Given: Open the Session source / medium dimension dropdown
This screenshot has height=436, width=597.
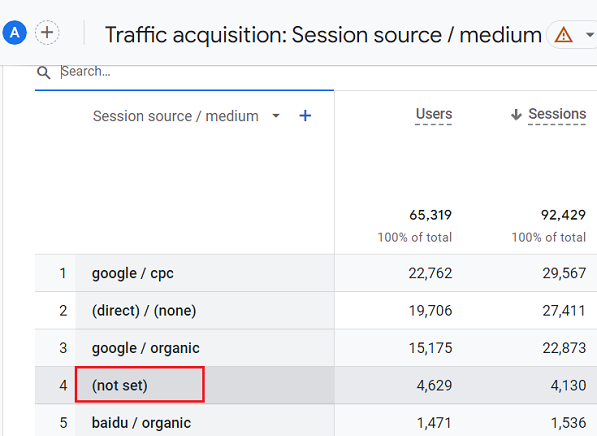Looking at the screenshot, I should click(x=176, y=116).
